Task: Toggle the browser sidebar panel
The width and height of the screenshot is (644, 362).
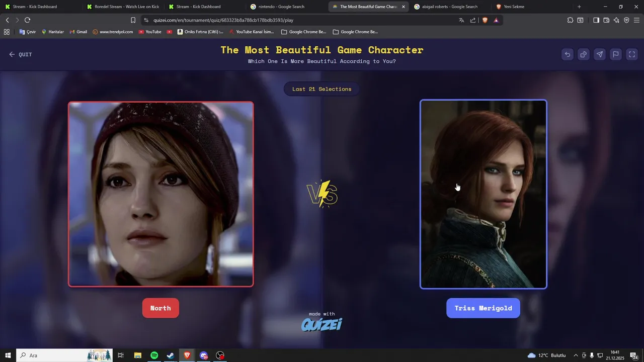Action: pos(596,20)
